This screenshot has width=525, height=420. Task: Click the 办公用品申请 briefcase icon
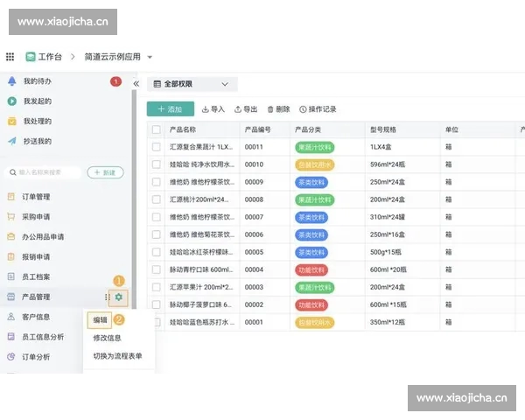(x=11, y=237)
